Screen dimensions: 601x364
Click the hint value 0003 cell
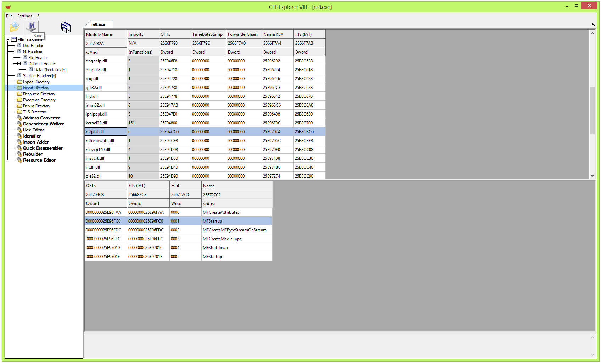(x=185, y=239)
